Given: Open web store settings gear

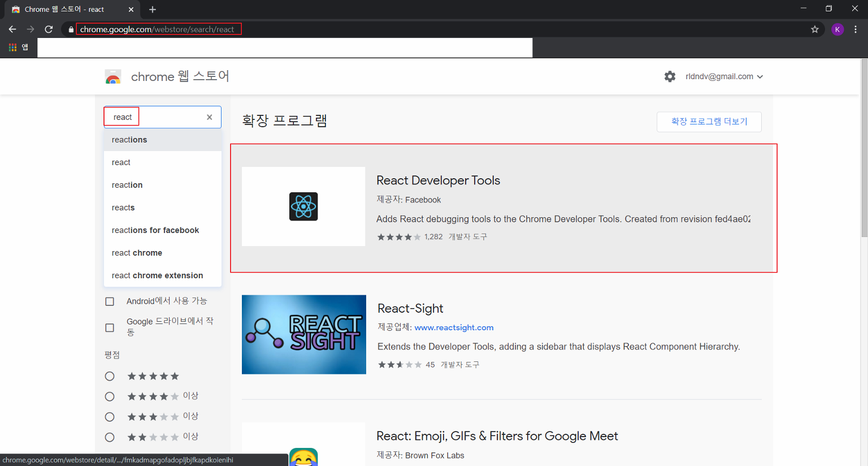Looking at the screenshot, I should pyautogui.click(x=670, y=76).
